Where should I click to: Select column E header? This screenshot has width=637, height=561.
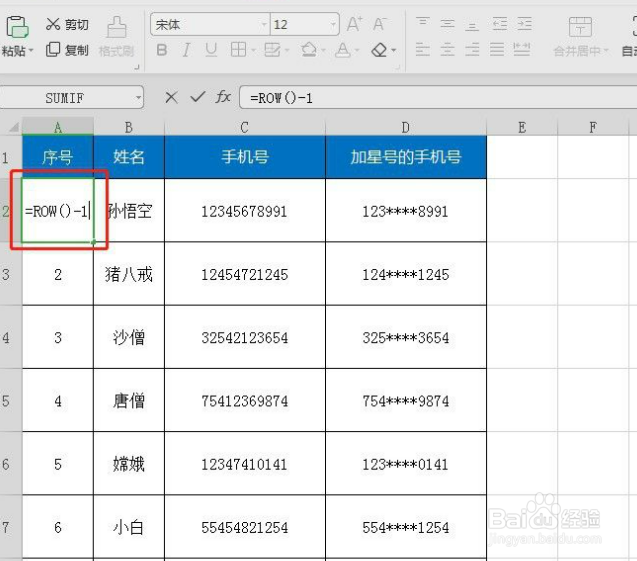click(x=522, y=127)
